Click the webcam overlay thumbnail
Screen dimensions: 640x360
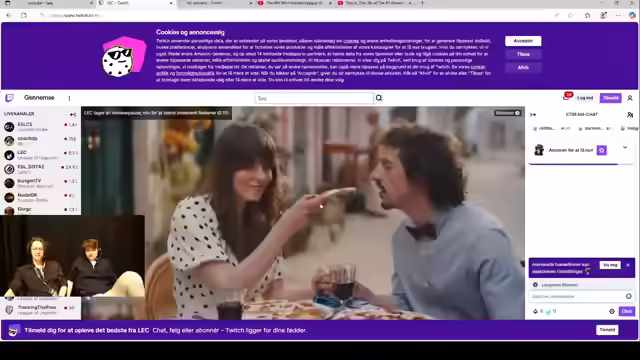tap(72, 256)
